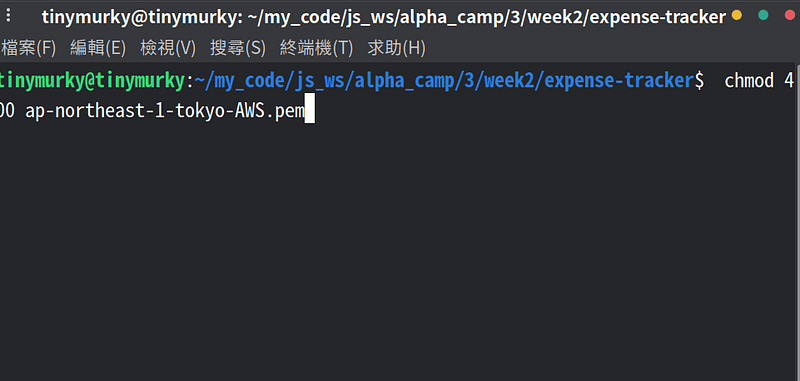Click the wrapped 00 at line start
The width and height of the screenshot is (800, 381).
click(7, 111)
